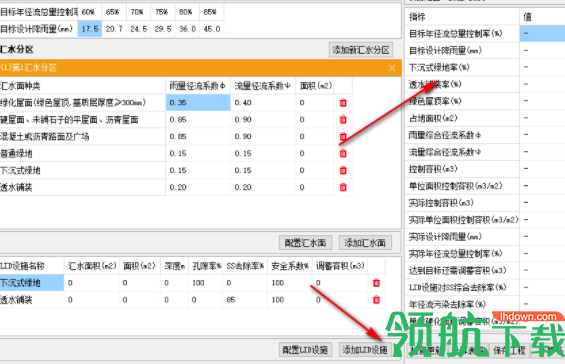Click the 配置汇水面 button
The image size is (565, 364).
click(305, 243)
